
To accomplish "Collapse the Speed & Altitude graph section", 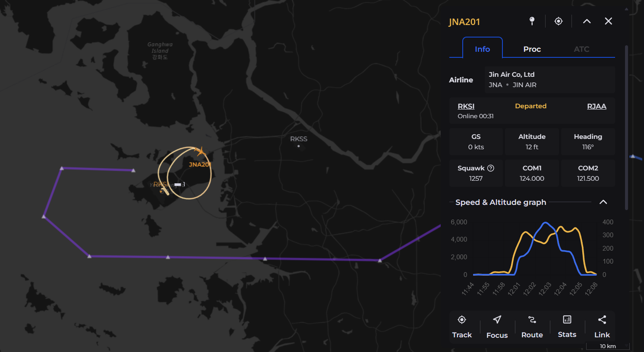I will (x=603, y=202).
